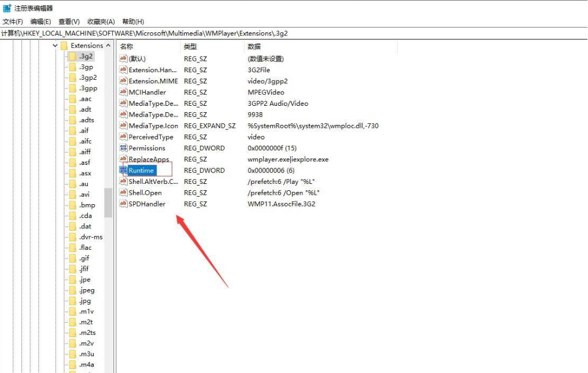588x373 pixels.
Task: Select the .m3u tree key
Action: point(87,354)
